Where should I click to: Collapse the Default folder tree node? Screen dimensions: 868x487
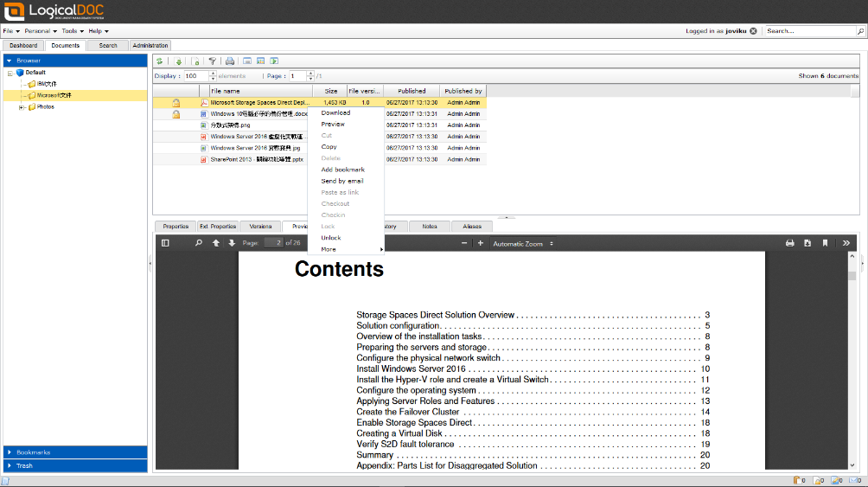point(10,74)
